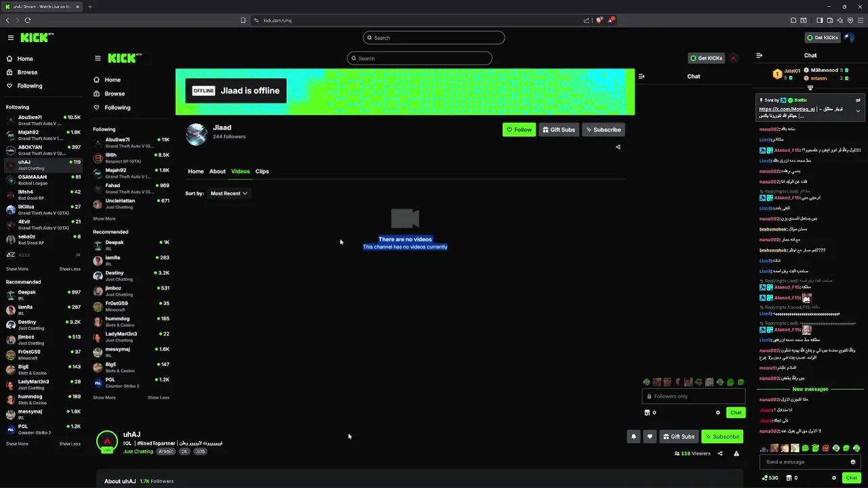
Task: Click inner Get KICKs button
Action: click(705, 58)
